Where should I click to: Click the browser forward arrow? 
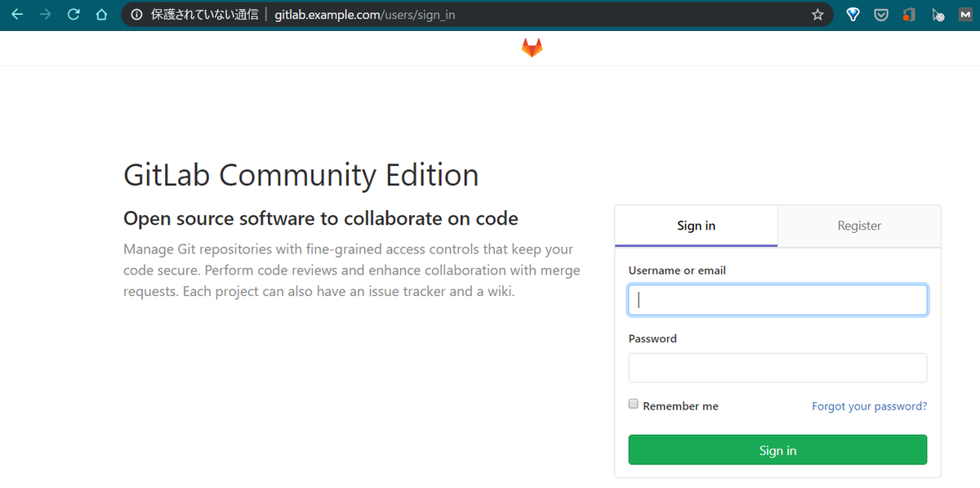(45, 14)
